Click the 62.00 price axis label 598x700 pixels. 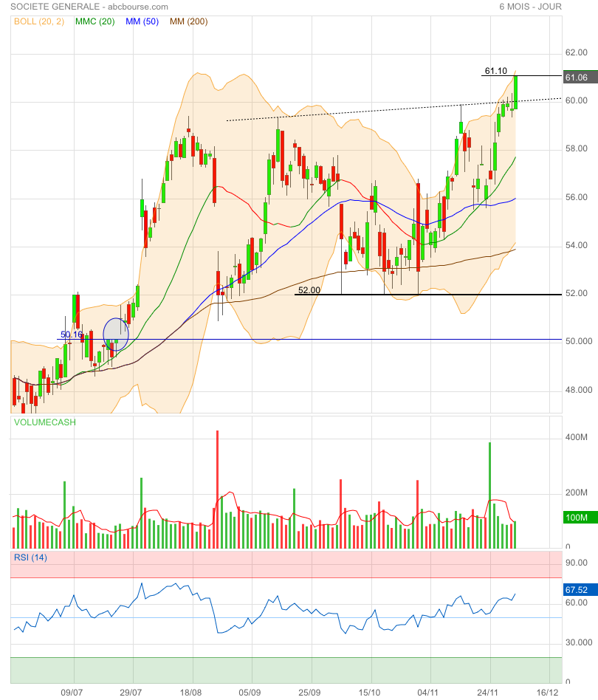(576, 52)
